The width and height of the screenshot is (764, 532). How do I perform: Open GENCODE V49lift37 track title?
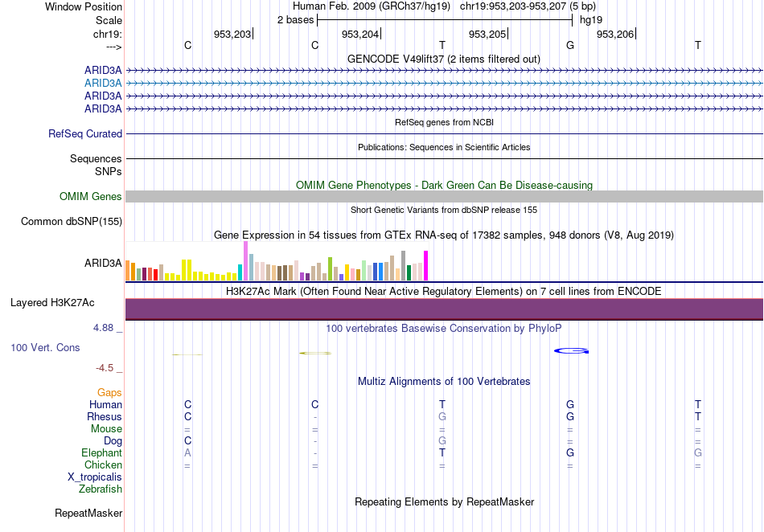pos(444,59)
